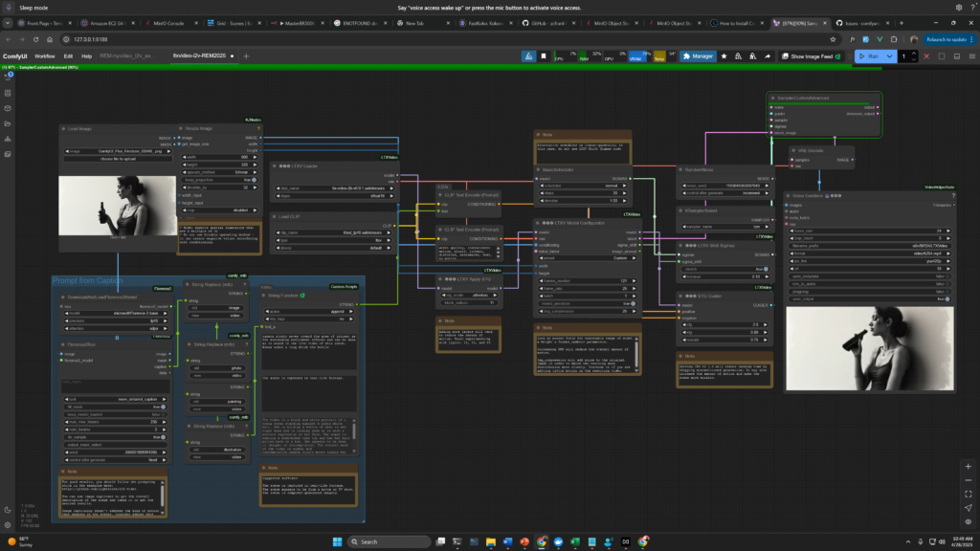Open File Explorer from the taskbar
This screenshot has height=551, width=980.
point(491,541)
